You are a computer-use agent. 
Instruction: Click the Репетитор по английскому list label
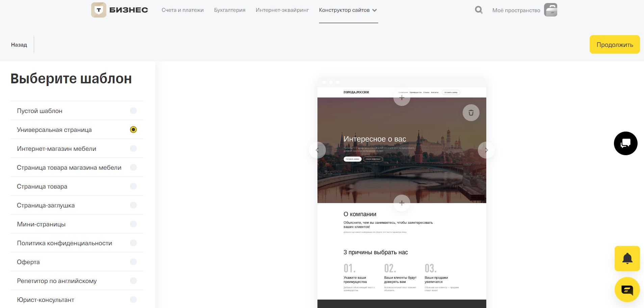click(x=57, y=281)
